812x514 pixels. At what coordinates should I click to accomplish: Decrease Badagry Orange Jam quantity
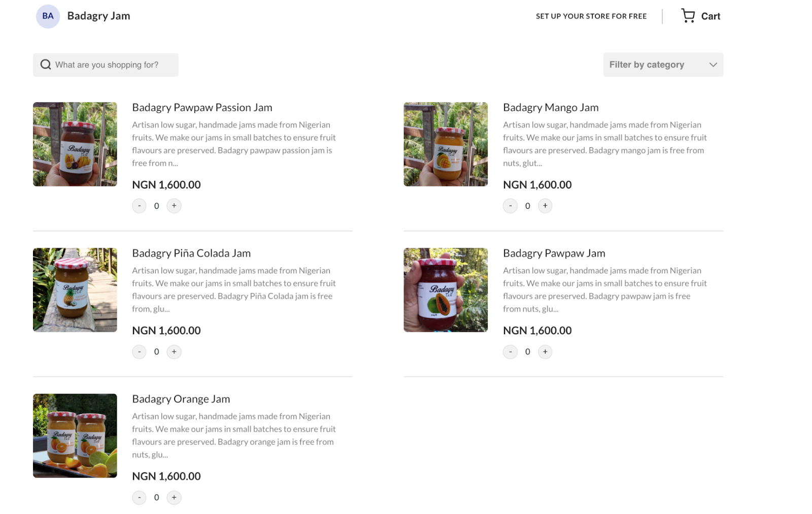click(139, 497)
